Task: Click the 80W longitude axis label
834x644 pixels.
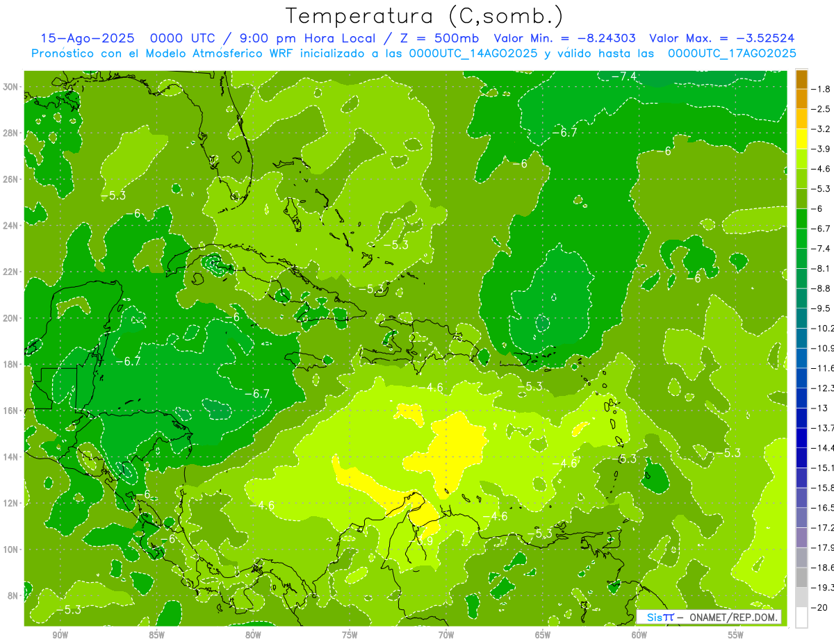Action: (x=253, y=635)
